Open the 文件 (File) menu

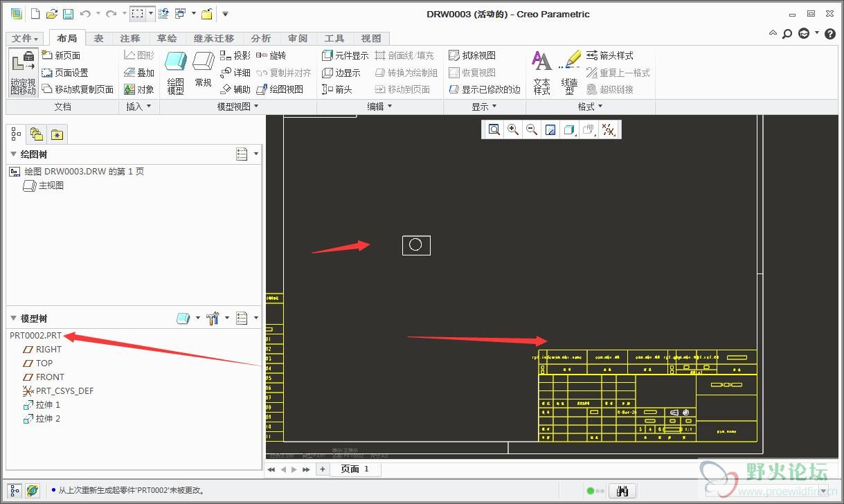point(26,39)
